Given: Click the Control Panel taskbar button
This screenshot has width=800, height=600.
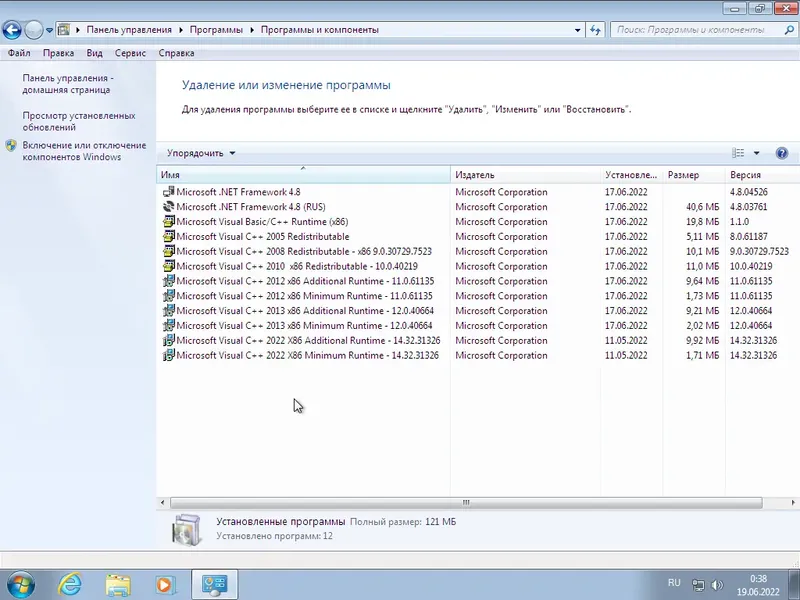Looking at the screenshot, I should click(x=214, y=585).
